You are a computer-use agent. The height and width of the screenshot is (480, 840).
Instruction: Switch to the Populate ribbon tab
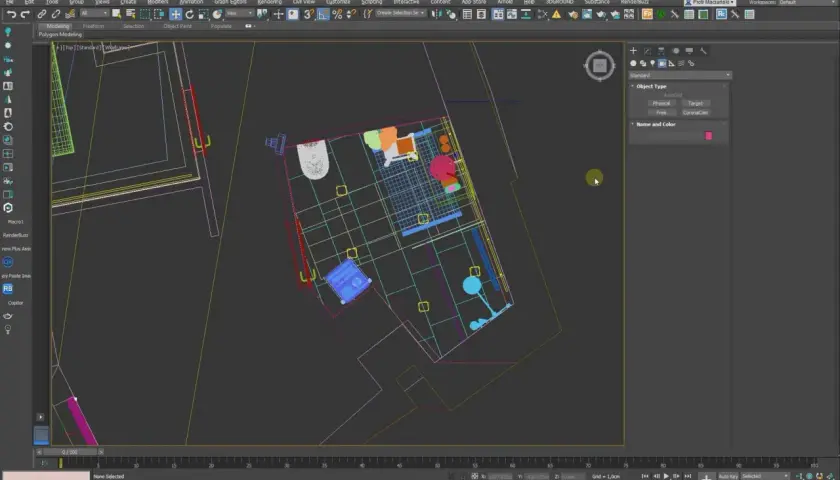point(221,26)
